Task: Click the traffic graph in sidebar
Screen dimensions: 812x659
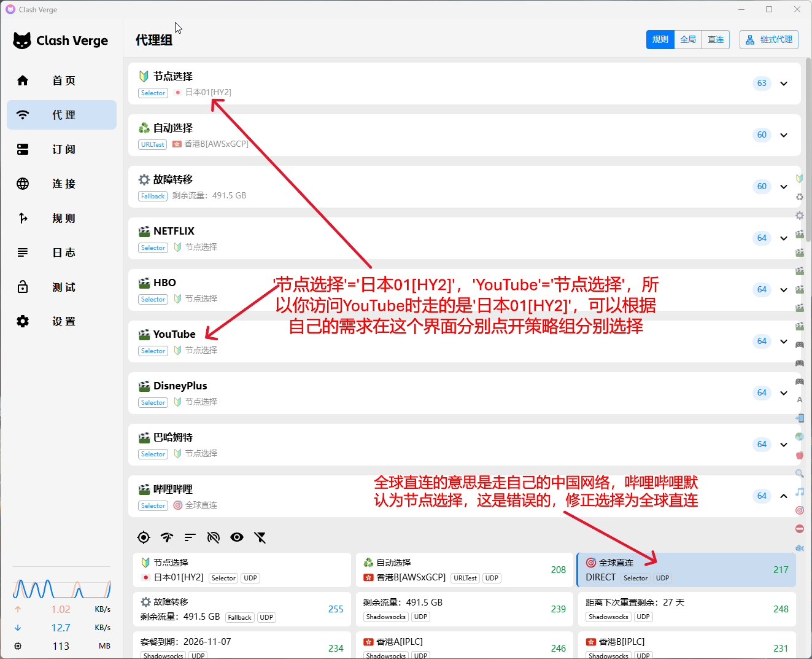Action: 61,588
